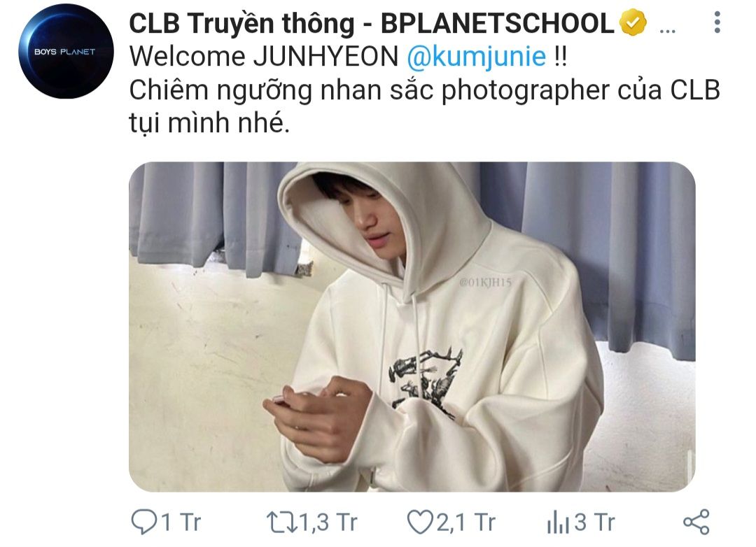756x547 pixels.
Task: Click the retweet arrows icon
Action: pos(281,523)
